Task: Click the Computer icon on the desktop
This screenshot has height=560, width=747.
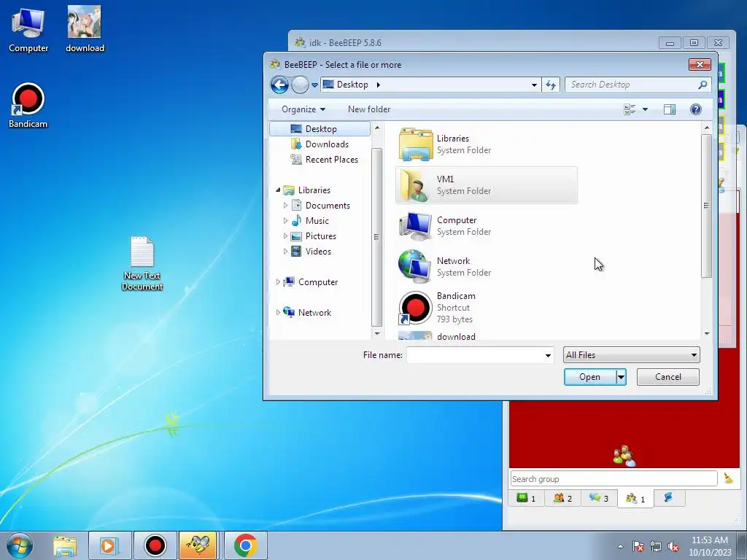Action: 28,31
